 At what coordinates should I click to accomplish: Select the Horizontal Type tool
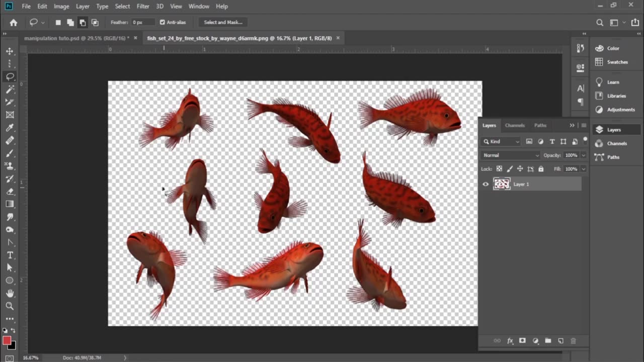point(10,255)
